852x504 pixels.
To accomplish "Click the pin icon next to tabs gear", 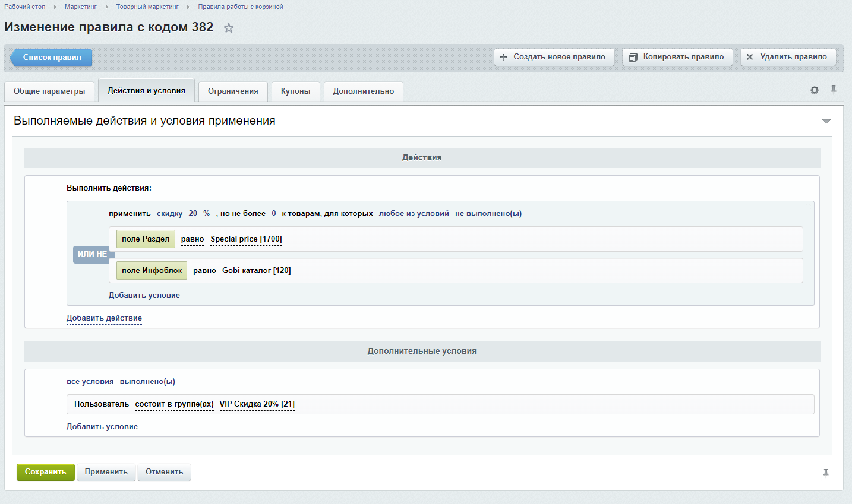I will [834, 90].
